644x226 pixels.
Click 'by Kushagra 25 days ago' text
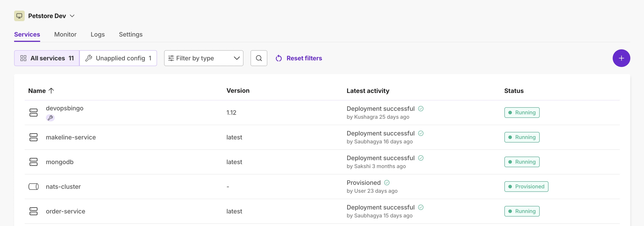(378, 117)
